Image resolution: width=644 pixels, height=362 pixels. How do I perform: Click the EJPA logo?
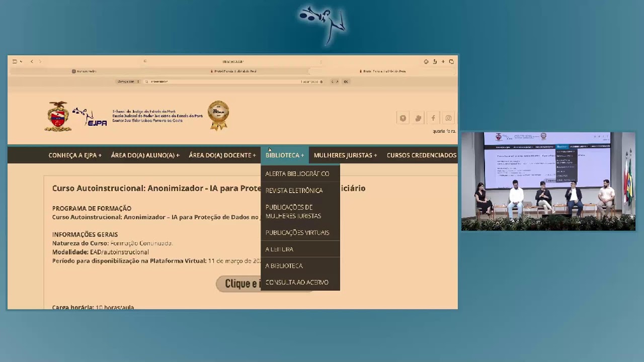tap(90, 117)
